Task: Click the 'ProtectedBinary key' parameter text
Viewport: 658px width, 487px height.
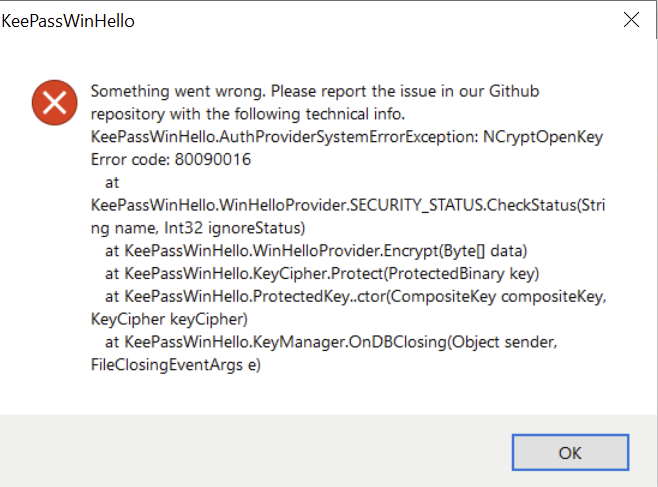Action: (x=449, y=272)
